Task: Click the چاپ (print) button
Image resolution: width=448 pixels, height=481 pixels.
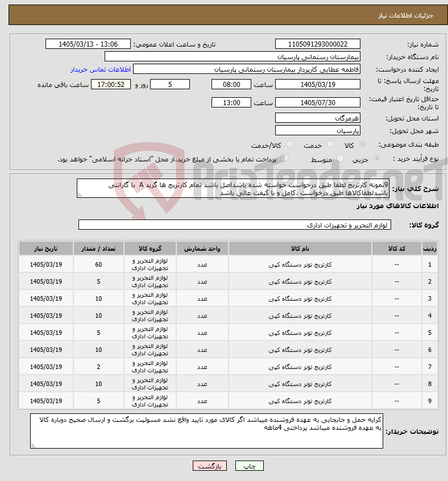Action: tap(249, 466)
